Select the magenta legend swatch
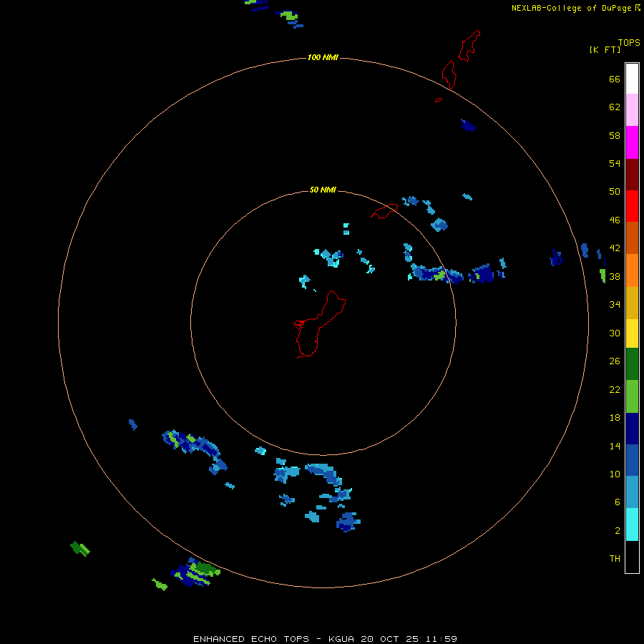644x644 pixels. point(632,142)
